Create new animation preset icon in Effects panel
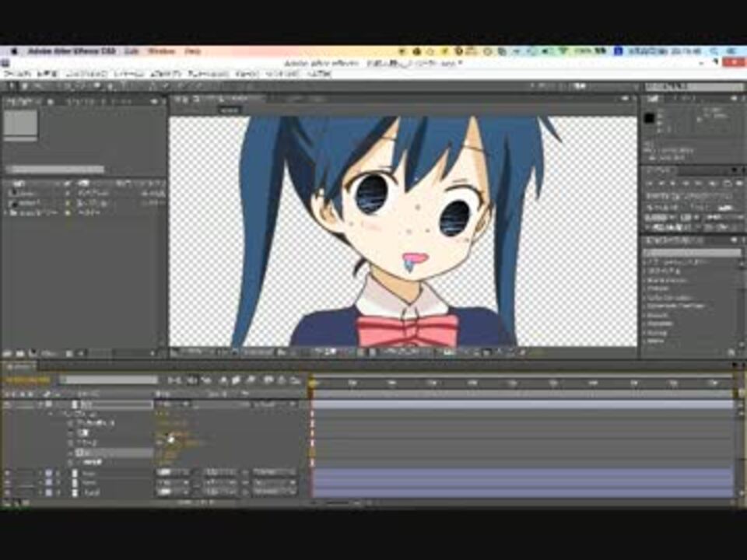This screenshot has width=747, height=560. click(731, 353)
